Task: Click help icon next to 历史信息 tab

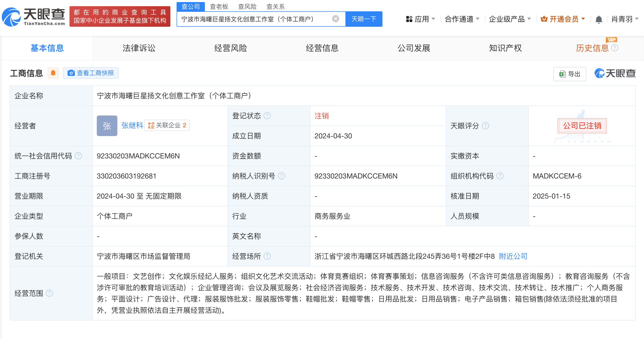Action: coord(615,48)
